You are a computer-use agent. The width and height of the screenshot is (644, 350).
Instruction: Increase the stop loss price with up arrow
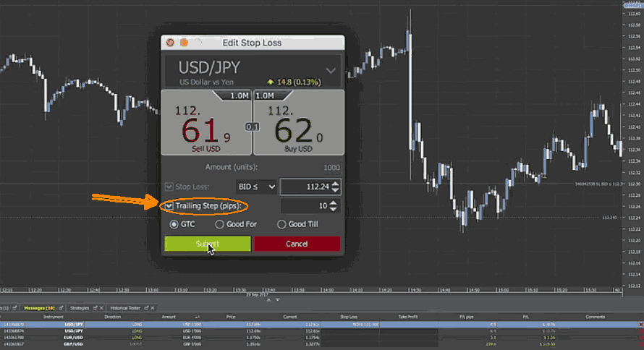point(333,183)
